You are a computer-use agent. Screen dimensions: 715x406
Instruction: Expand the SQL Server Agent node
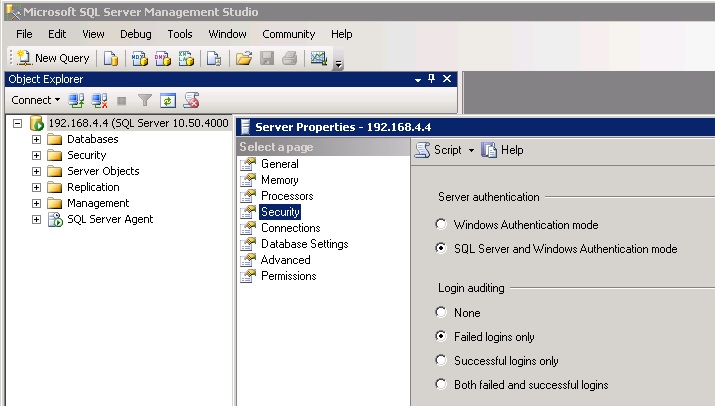click(36, 219)
